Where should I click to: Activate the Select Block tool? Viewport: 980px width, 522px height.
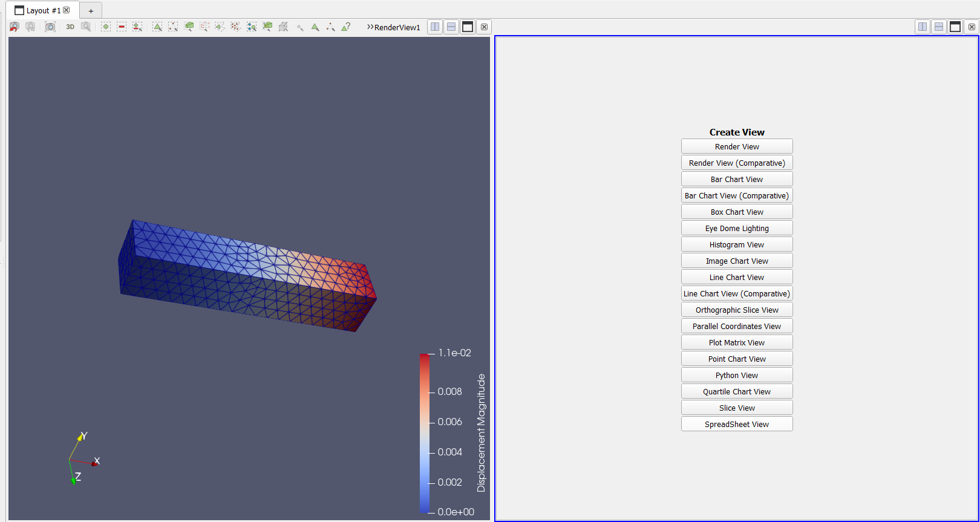click(252, 27)
